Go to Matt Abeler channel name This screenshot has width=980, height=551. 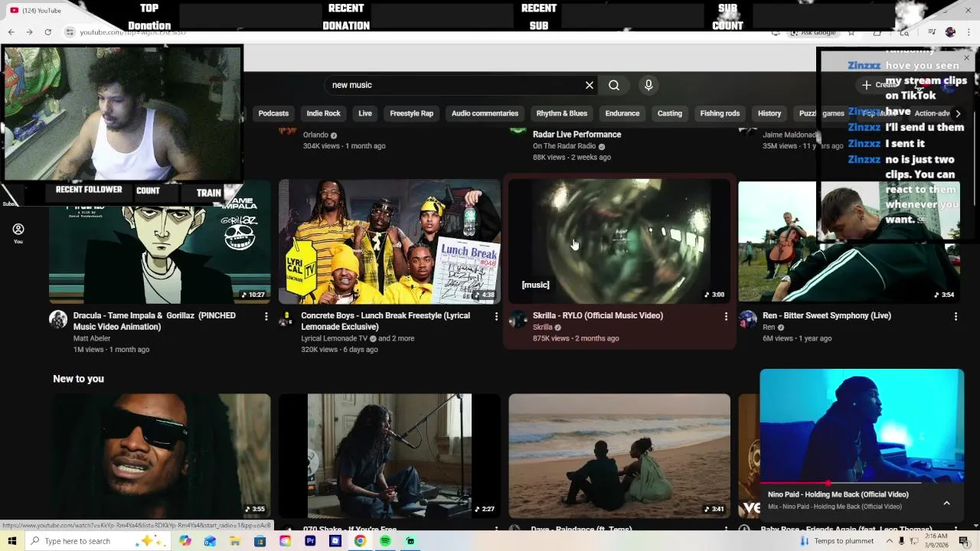pyautogui.click(x=92, y=338)
